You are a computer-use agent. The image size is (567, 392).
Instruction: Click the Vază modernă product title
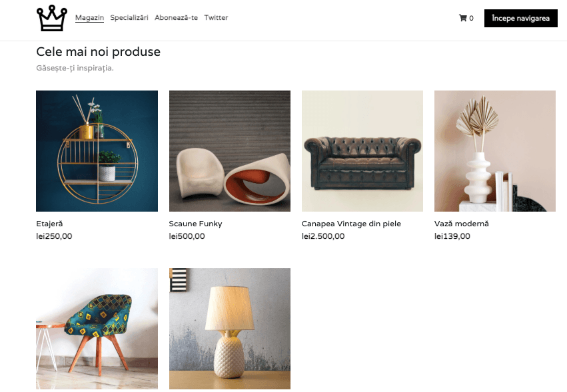point(462,224)
